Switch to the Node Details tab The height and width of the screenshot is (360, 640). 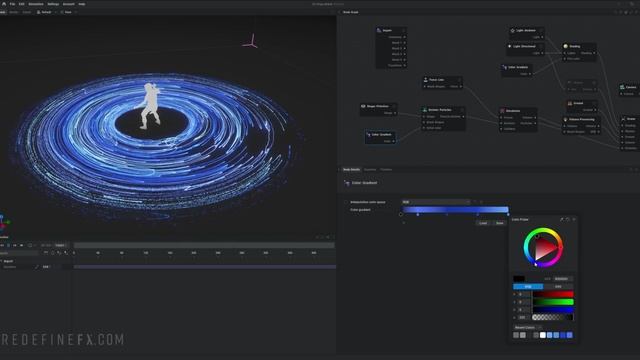point(351,169)
